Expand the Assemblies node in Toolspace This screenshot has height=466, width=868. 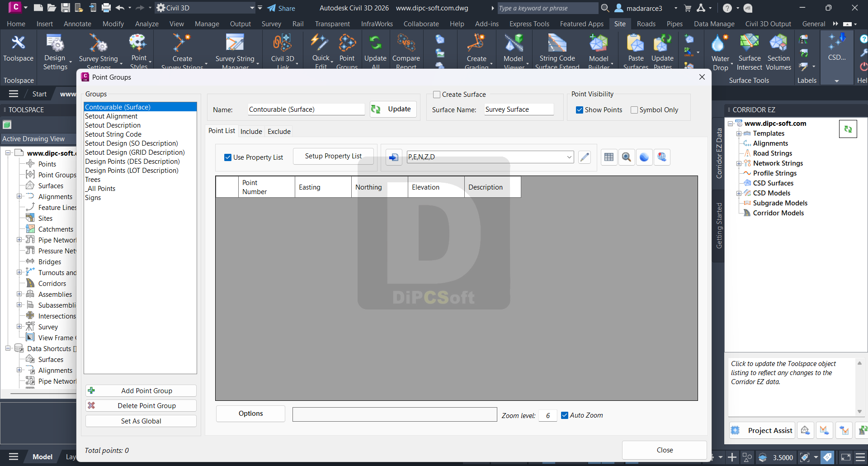point(19,294)
